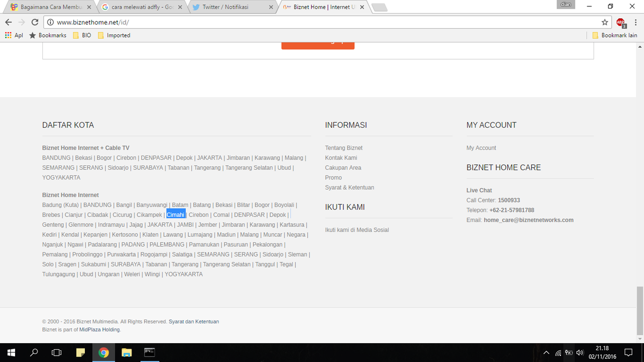Select the highlighted Cimahi city link
This screenshot has width=644, height=362.
point(175,215)
